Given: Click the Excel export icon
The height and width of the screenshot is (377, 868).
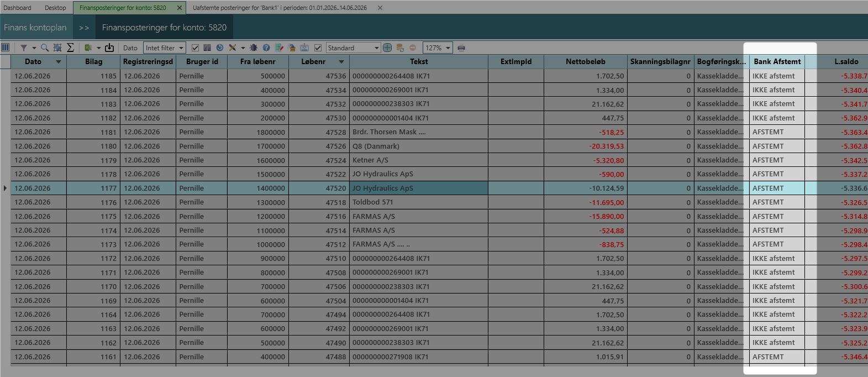Looking at the screenshot, I should [88, 48].
